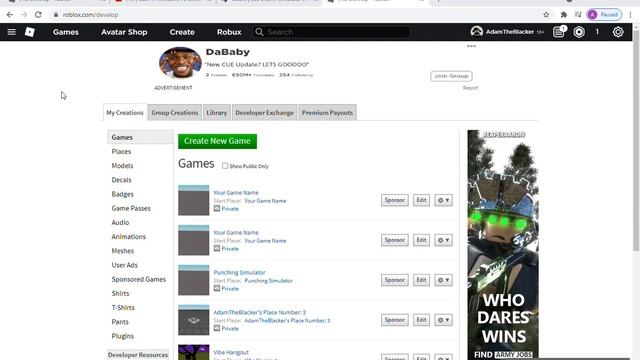Open the ad's three-dot options

[471, 46]
